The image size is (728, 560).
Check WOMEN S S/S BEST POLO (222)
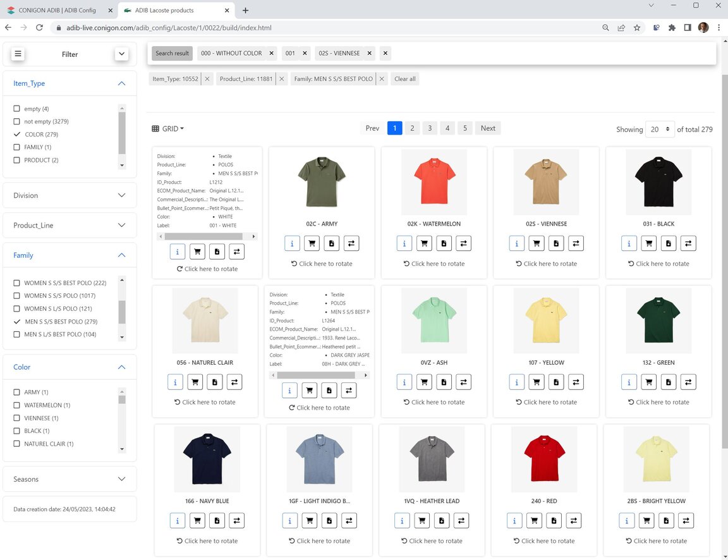click(16, 283)
